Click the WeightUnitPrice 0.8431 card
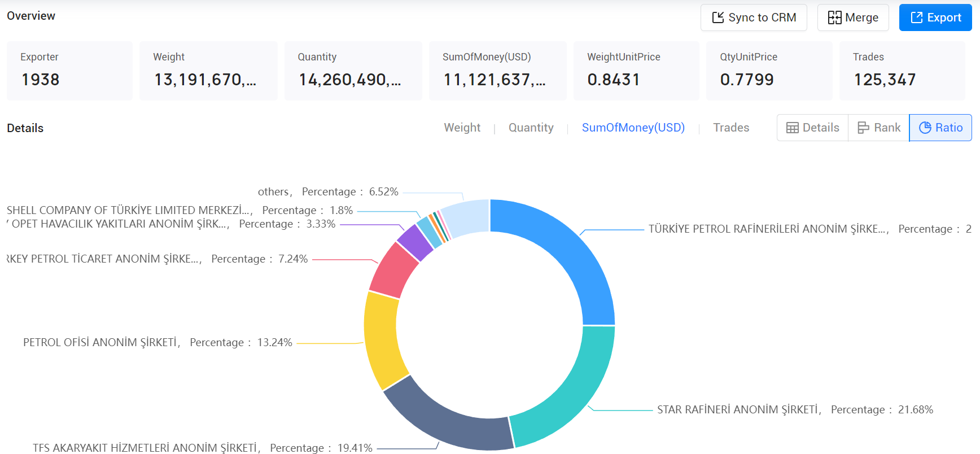980x454 pixels. click(x=636, y=71)
